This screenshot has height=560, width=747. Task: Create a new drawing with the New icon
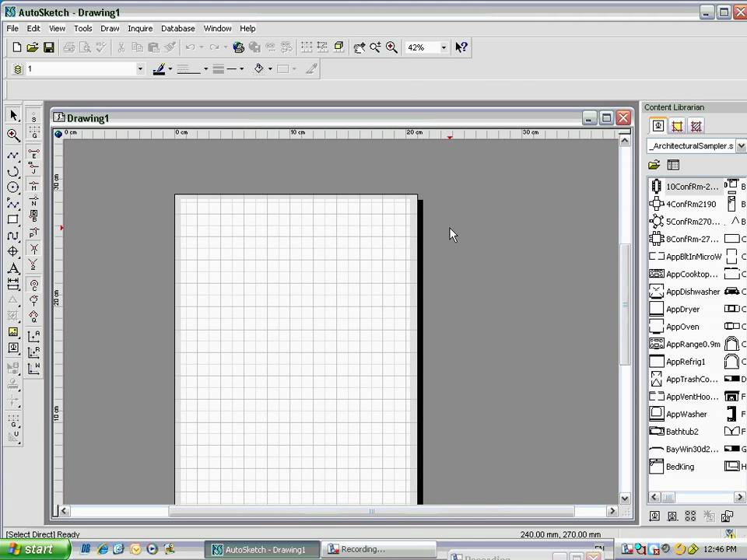16,47
